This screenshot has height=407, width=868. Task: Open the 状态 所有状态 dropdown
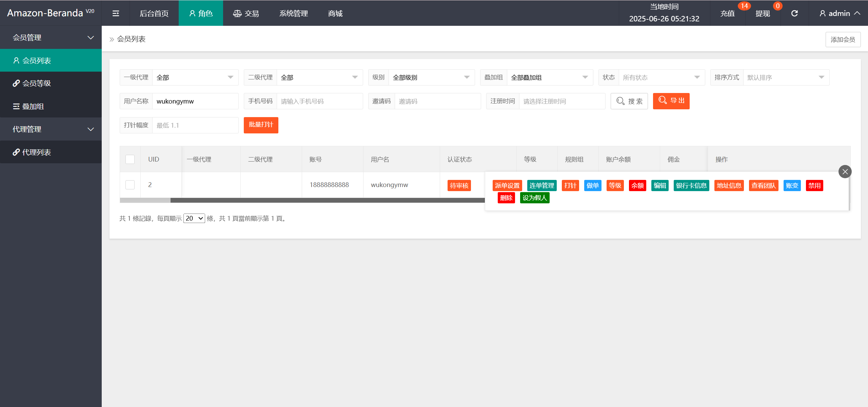[661, 77]
